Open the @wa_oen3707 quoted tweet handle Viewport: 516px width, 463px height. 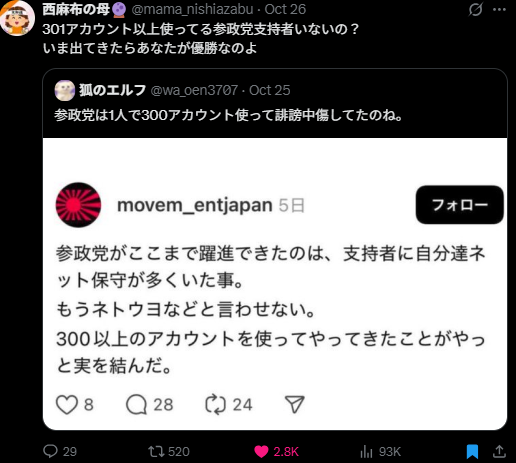[194, 90]
